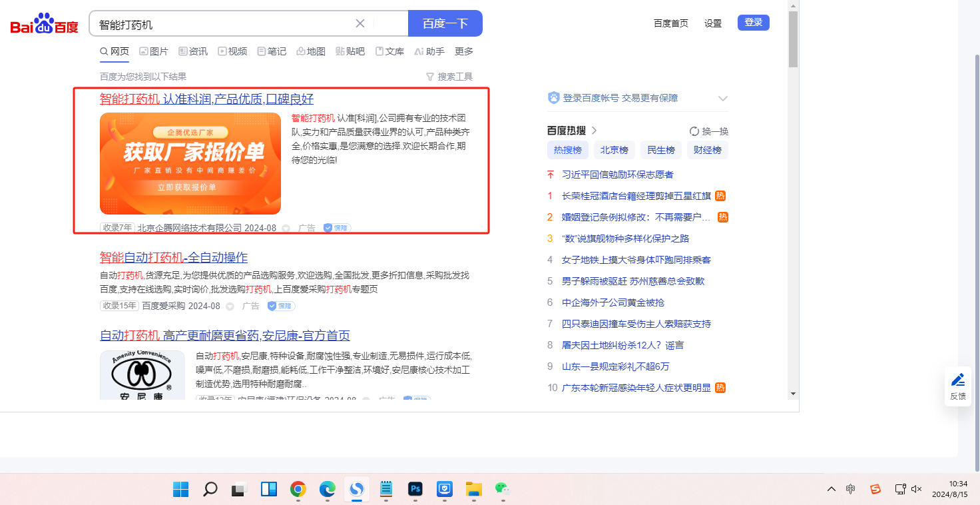Image resolution: width=980 pixels, height=505 pixels.
Task: Open taskbar Search magnifier
Action: coord(210,489)
